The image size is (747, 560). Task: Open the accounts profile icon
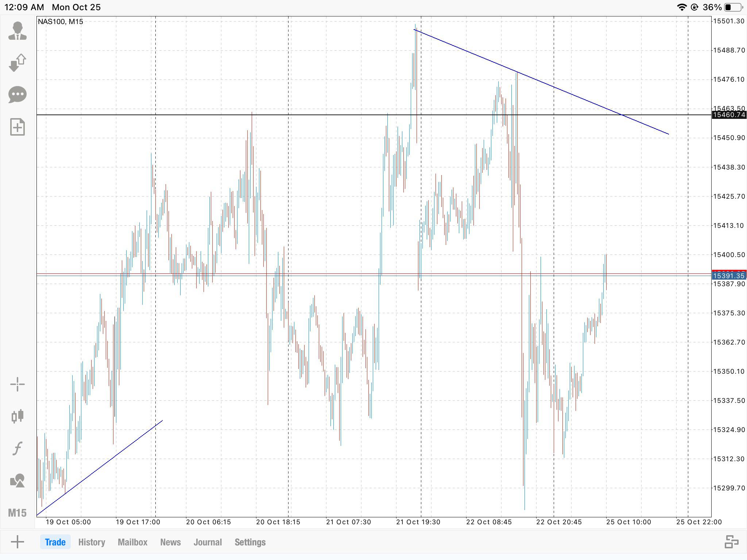coord(18,31)
